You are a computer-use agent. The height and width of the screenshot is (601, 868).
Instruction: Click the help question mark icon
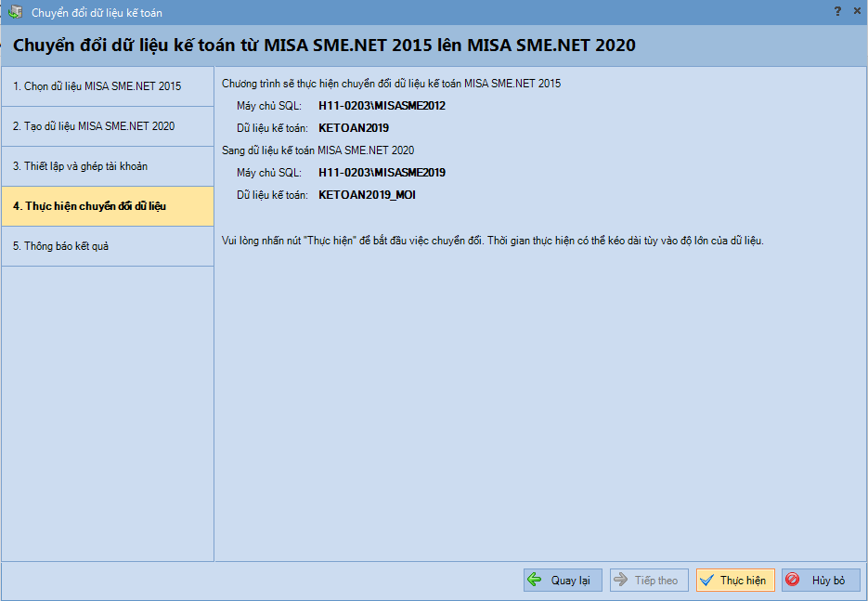pos(837,11)
